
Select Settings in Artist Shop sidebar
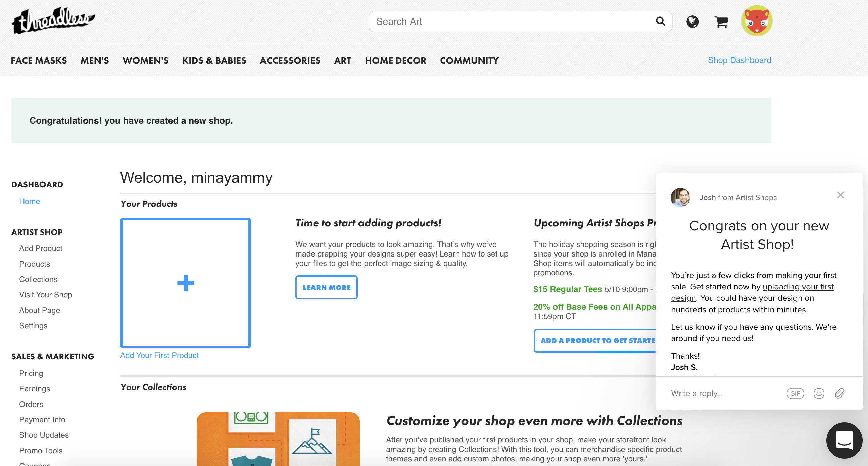pyautogui.click(x=33, y=325)
